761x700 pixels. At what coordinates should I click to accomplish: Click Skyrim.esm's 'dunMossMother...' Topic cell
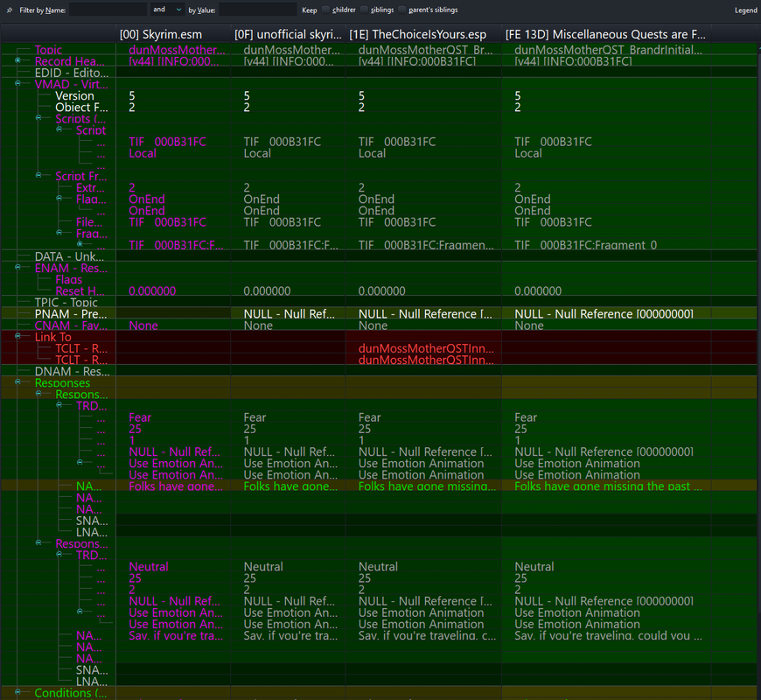[x=177, y=50]
